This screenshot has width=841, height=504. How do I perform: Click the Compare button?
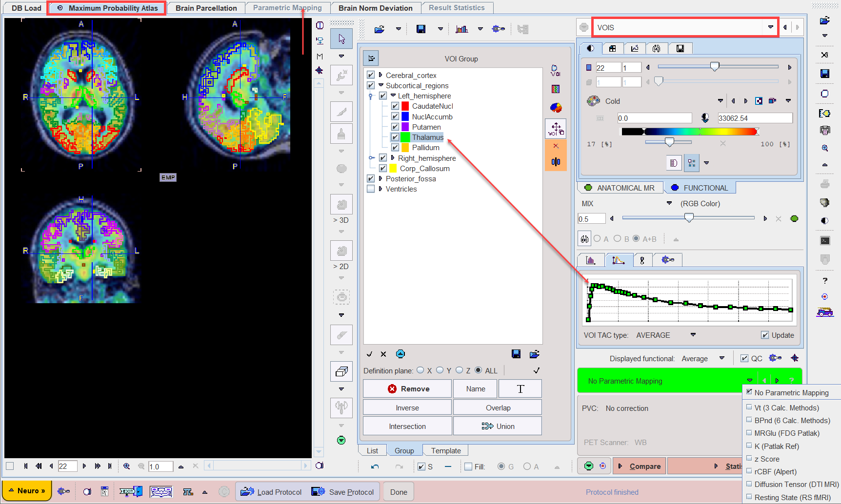click(640, 466)
